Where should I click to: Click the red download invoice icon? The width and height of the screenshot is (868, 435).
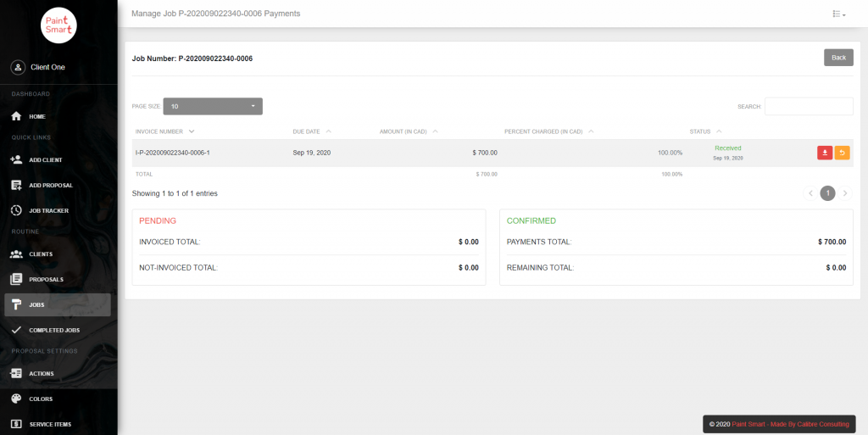tap(824, 153)
